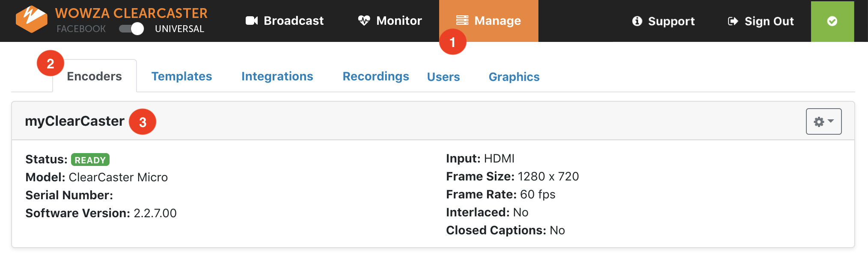Switch to the Integrations tab
Screen dimensions: 868x260
[277, 76]
